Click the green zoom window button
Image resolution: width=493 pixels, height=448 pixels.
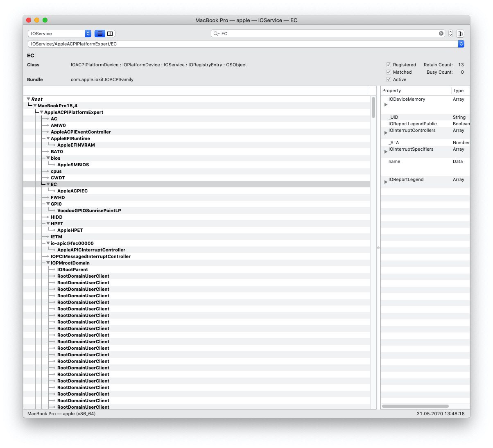[45, 20]
